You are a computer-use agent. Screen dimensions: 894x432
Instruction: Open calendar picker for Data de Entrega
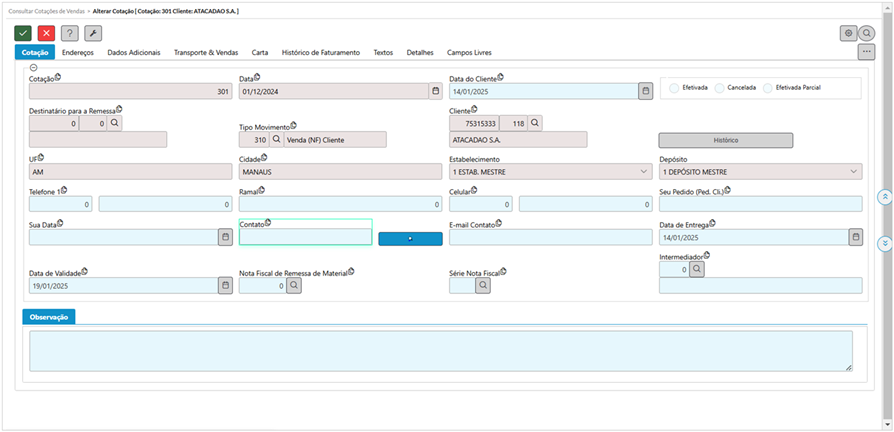[x=855, y=237]
